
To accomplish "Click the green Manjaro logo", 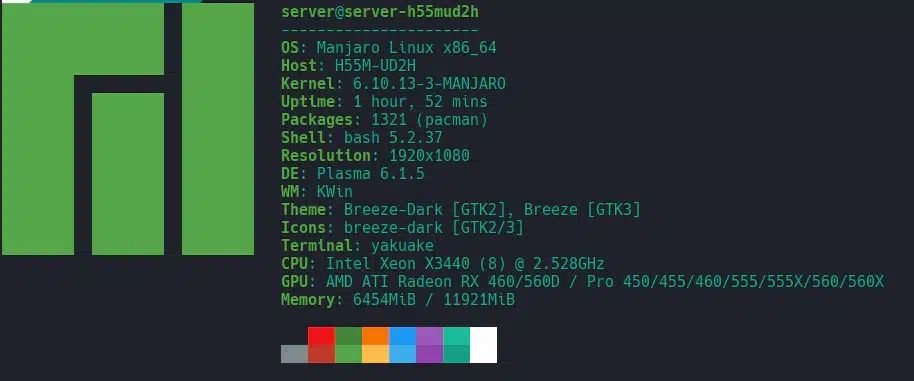I will 128,129.
